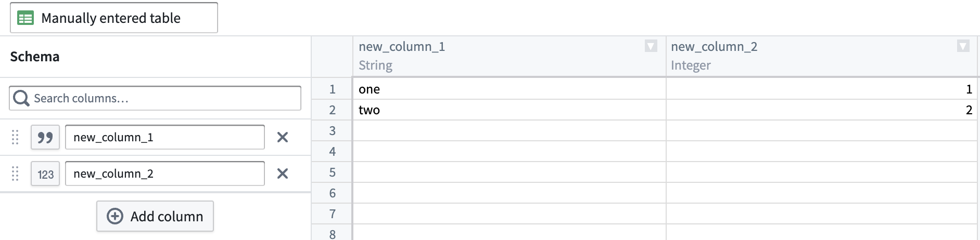The width and height of the screenshot is (980, 240).
Task: Click the Add column button
Action: click(155, 216)
